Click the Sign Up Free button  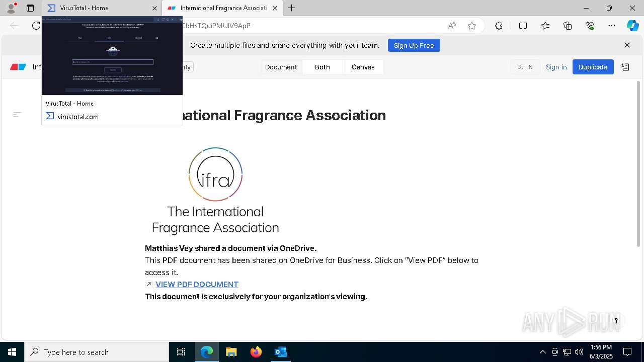(414, 45)
